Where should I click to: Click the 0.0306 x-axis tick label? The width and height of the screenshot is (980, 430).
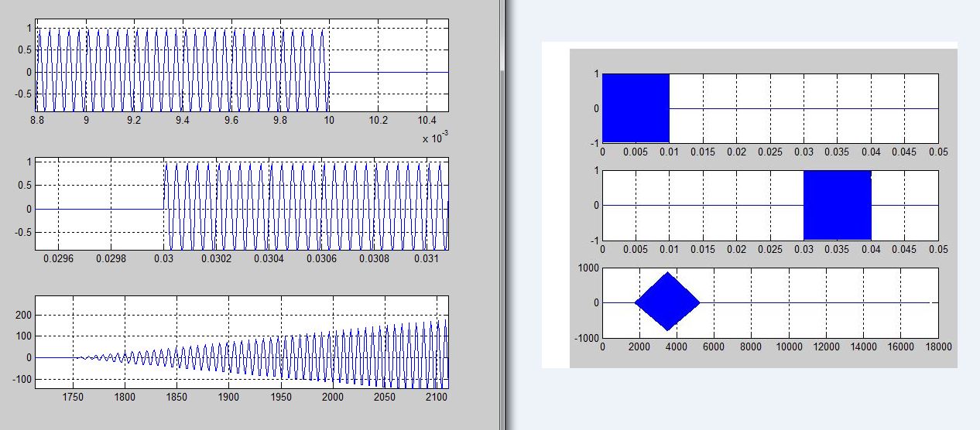pos(322,258)
